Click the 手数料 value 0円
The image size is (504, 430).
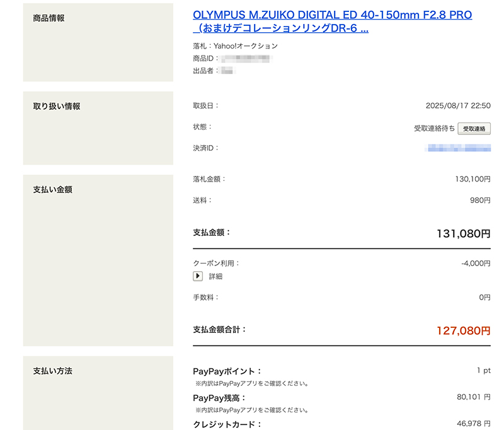pyautogui.click(x=484, y=298)
